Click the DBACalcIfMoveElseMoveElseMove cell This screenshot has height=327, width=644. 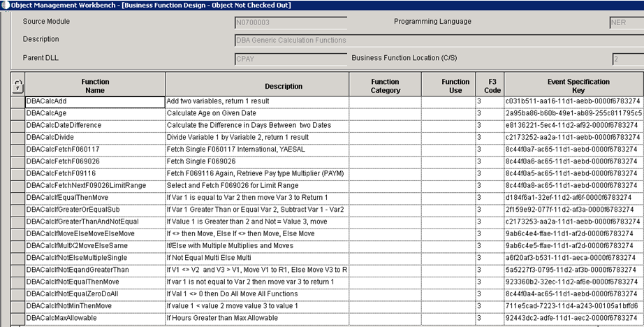pyautogui.click(x=95, y=234)
